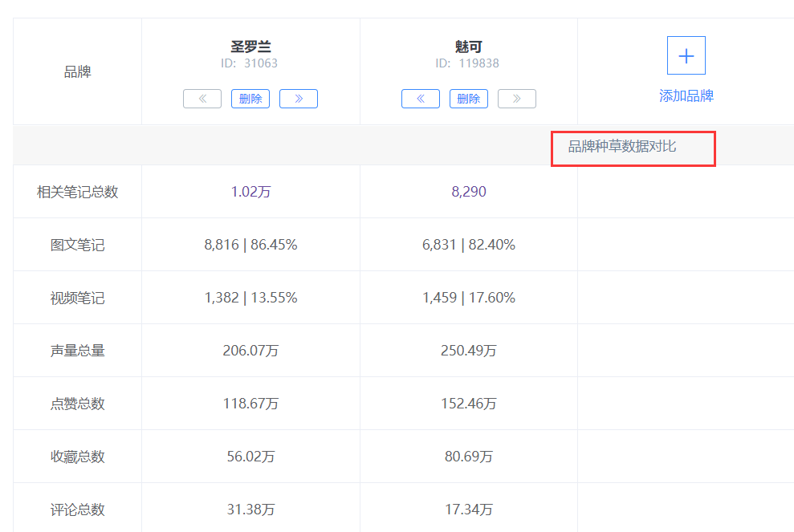This screenshot has width=794, height=532.
Task: Select the 品牌种草数据对比 section header
Action: [622, 147]
